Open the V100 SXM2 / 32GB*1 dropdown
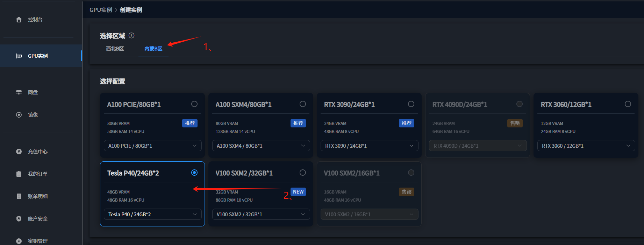 (x=261, y=214)
